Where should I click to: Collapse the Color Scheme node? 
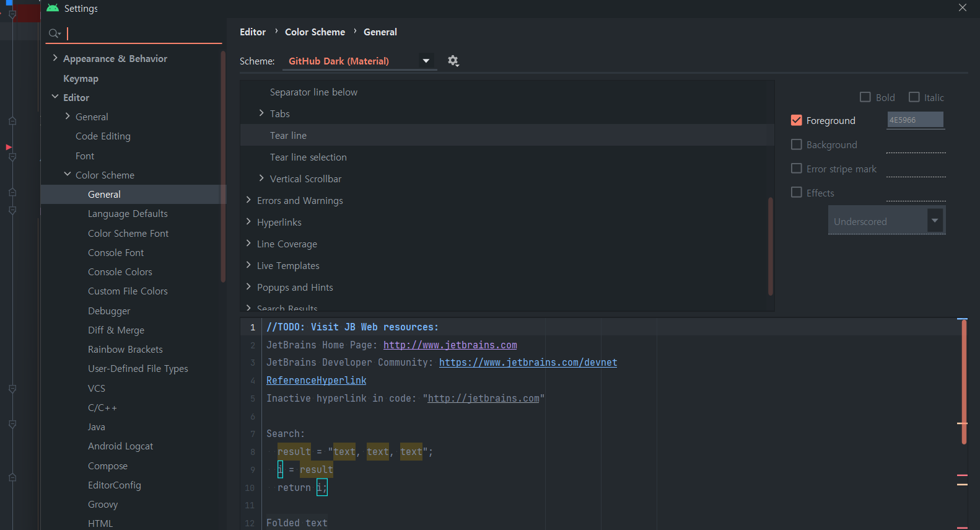[68, 174]
